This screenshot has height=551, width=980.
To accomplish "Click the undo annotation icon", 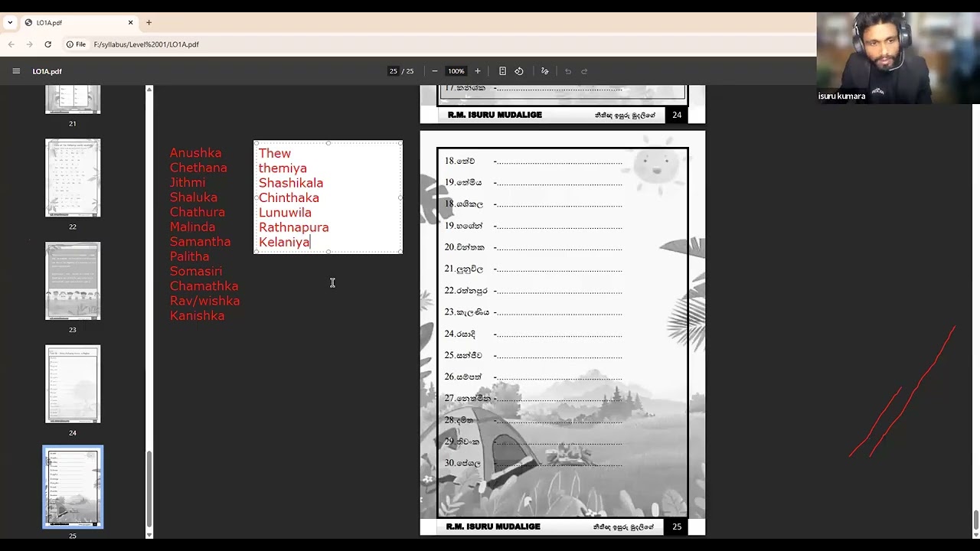I will [568, 71].
